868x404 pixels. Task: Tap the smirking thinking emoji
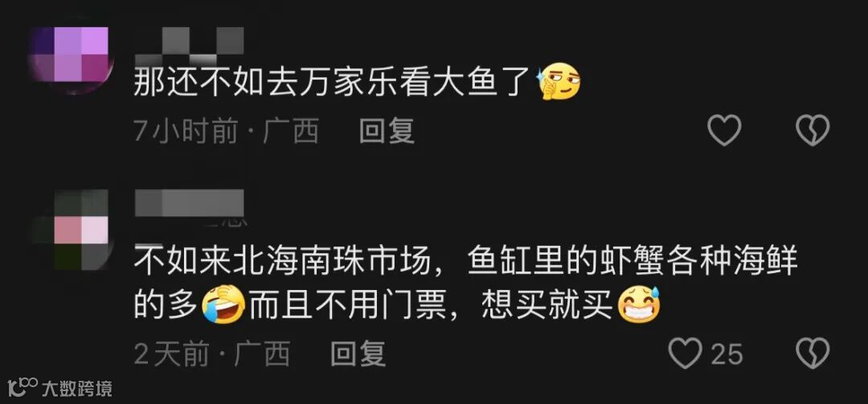point(559,81)
